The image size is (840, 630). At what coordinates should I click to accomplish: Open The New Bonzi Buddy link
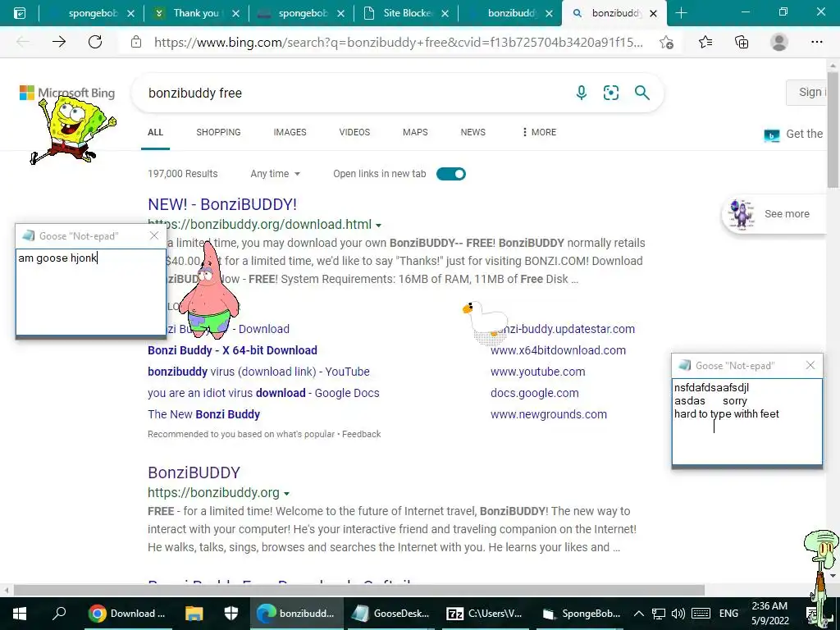point(204,414)
